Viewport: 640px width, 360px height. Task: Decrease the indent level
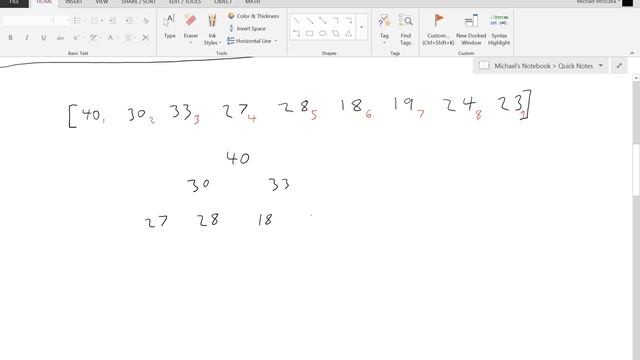pyautogui.click(x=112, y=20)
